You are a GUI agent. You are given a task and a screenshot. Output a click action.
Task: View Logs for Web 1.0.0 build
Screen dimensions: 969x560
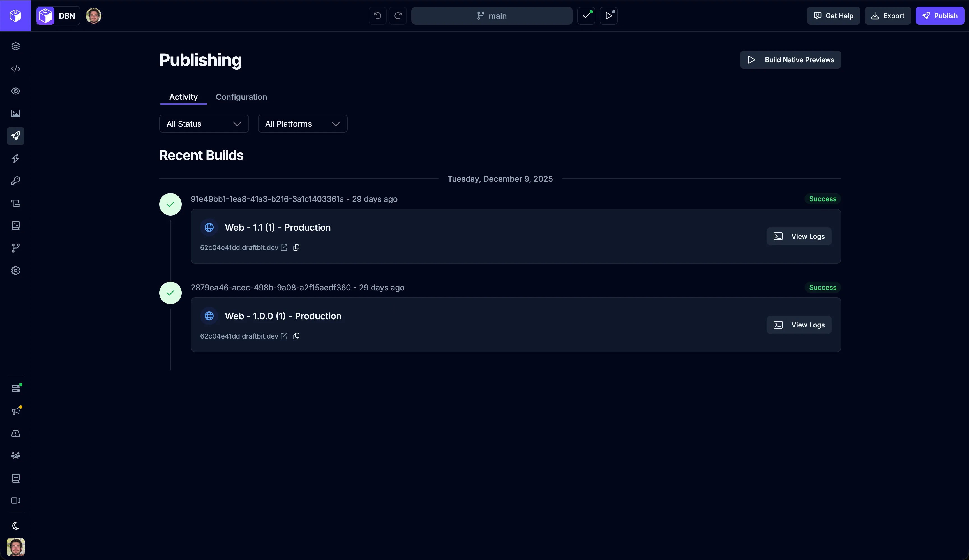point(799,325)
